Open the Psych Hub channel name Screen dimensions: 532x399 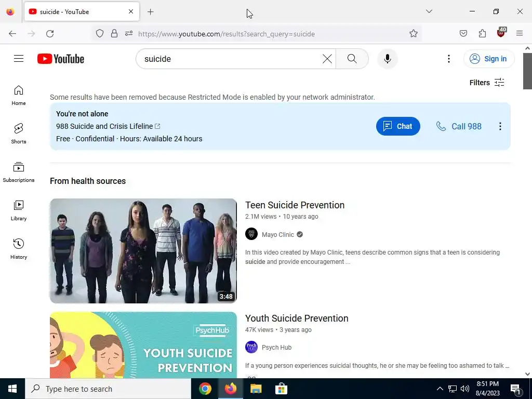pos(276,348)
